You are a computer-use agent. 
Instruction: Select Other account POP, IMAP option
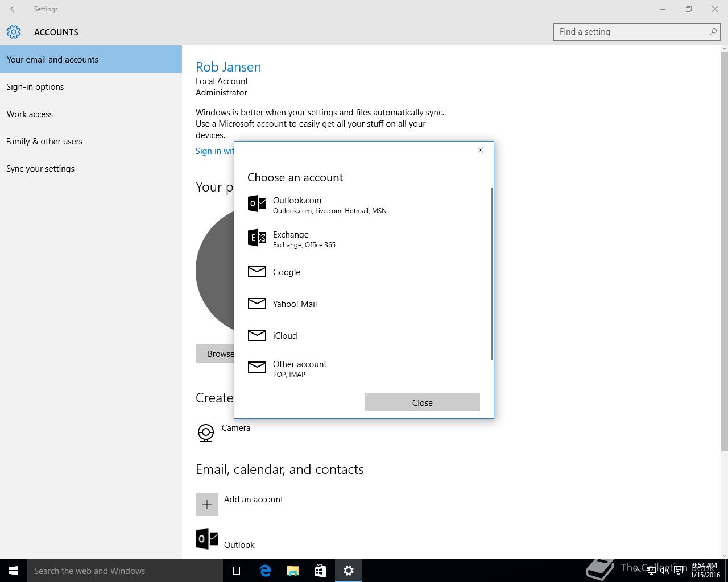(x=363, y=368)
